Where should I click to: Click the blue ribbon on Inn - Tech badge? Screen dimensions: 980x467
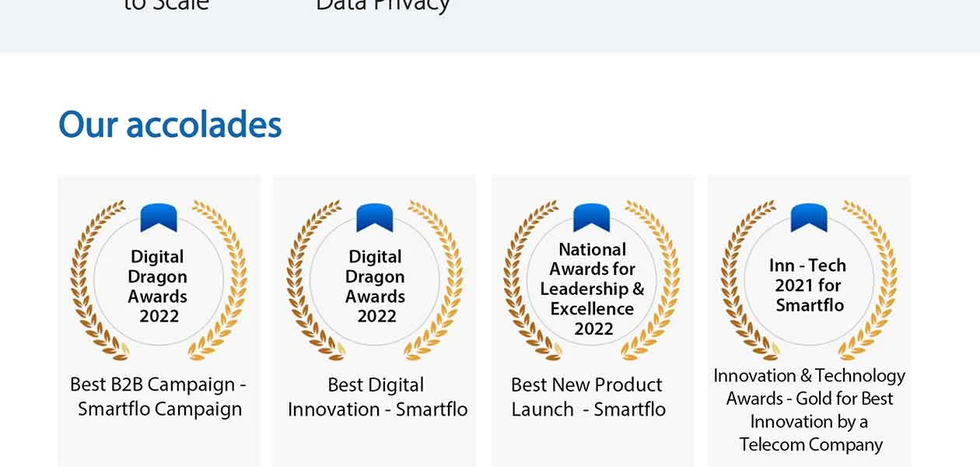[x=809, y=217]
